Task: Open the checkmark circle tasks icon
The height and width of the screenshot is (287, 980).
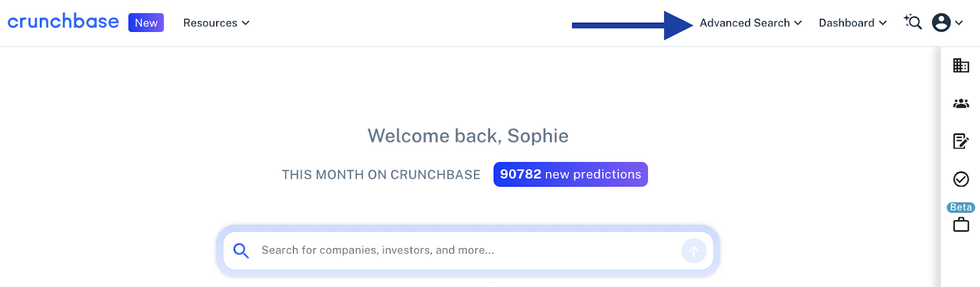Action: (x=961, y=179)
